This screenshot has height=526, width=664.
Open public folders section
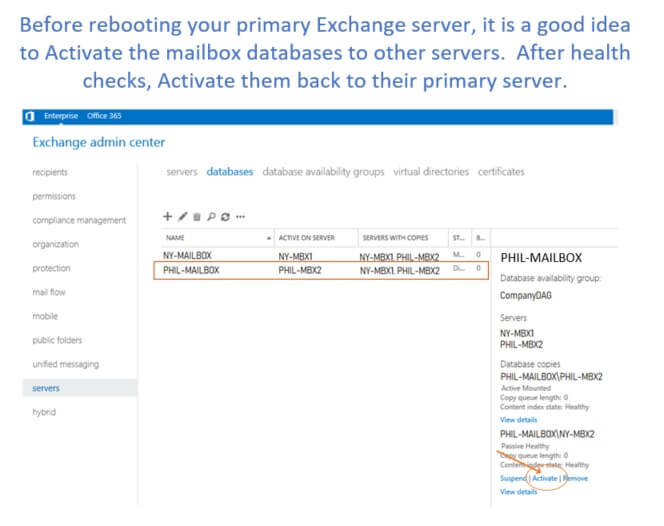coord(57,340)
